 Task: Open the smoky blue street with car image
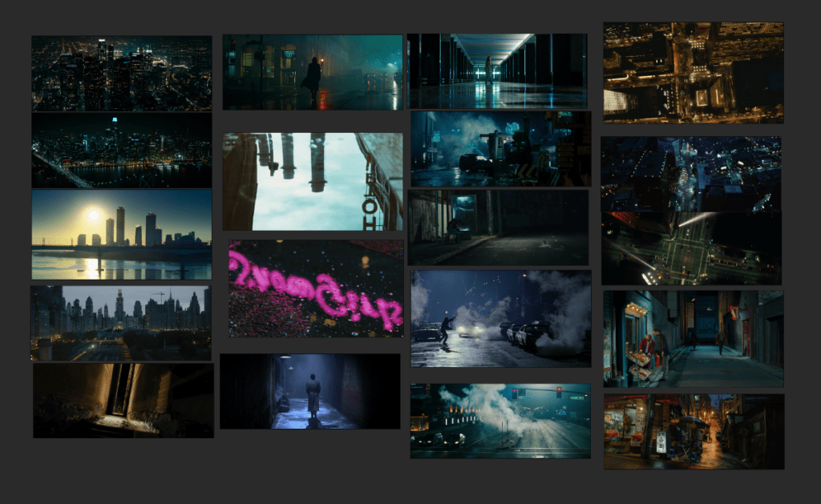click(x=500, y=148)
